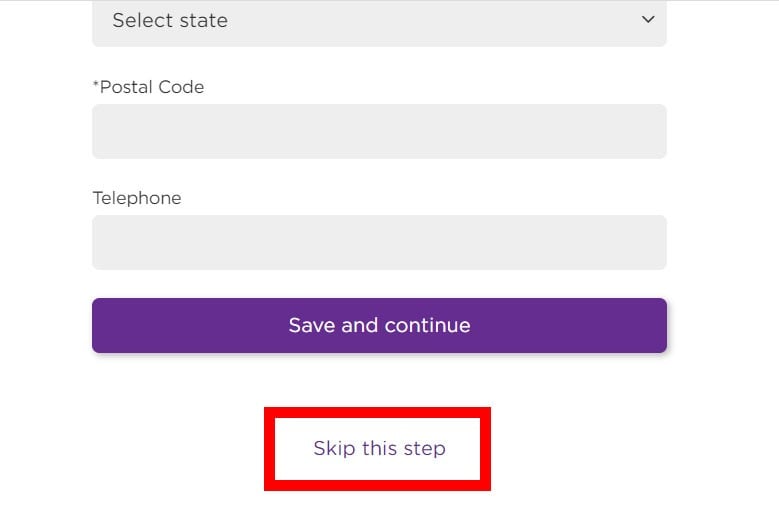Place cursor in gray Telephone input
Viewport: 779px width, 509px height.
click(x=378, y=242)
